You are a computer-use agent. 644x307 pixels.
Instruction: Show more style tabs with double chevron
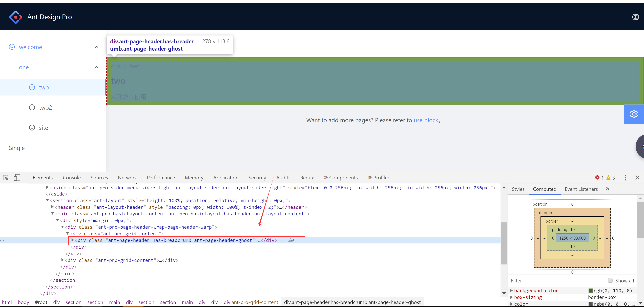pyautogui.click(x=608, y=189)
